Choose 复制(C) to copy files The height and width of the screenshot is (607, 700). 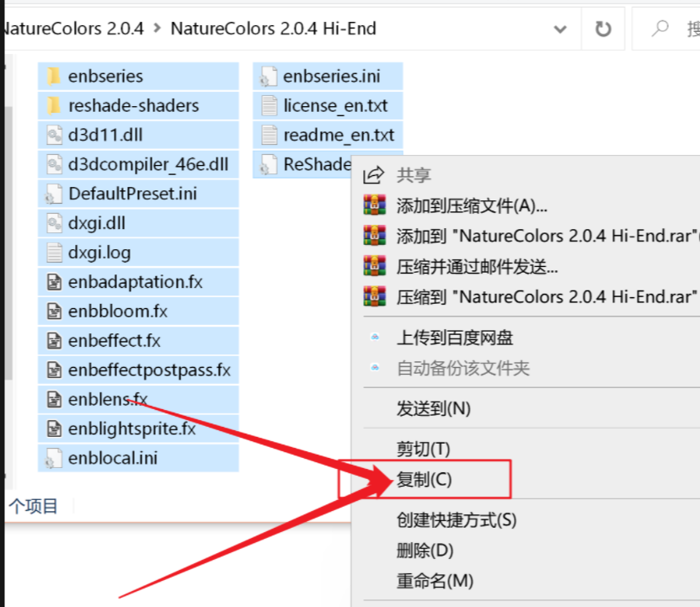click(x=424, y=480)
